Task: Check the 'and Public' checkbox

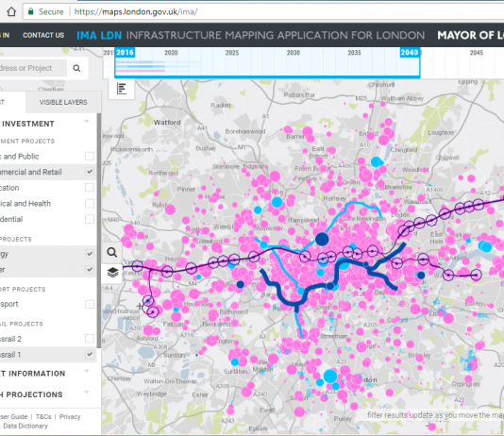Action: click(x=90, y=156)
